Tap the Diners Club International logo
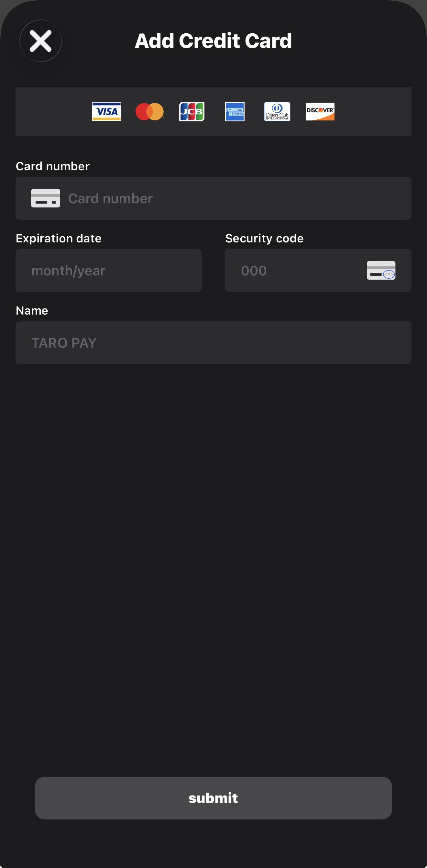 (x=277, y=112)
